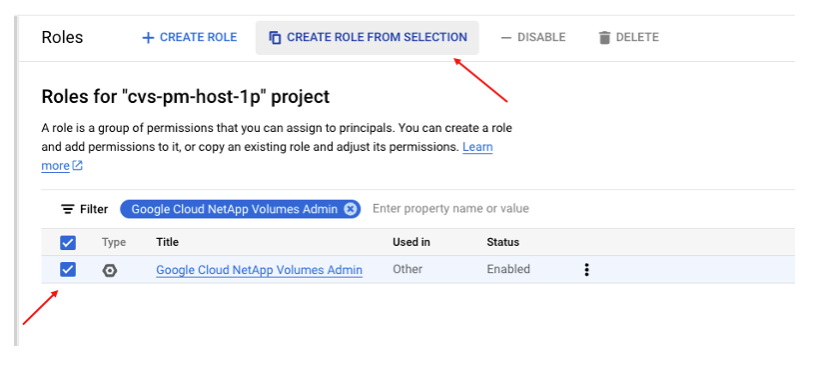The image size is (824, 366).
Task: Click the copy icon for Create Role From Selection
Action: tap(275, 38)
